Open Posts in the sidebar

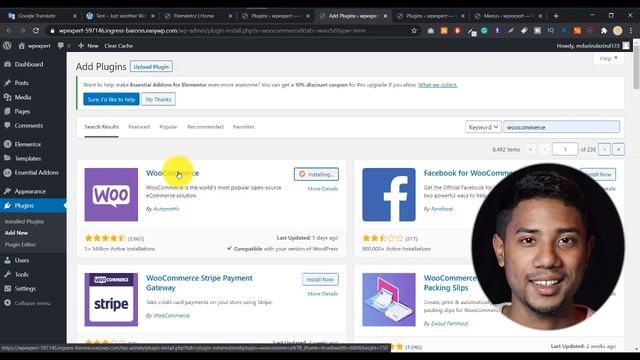click(21, 83)
